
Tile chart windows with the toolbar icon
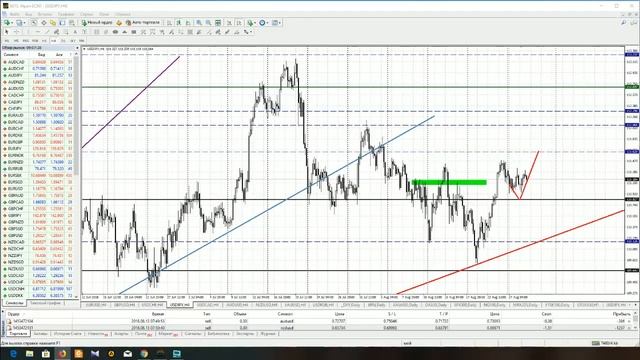click(x=218, y=22)
